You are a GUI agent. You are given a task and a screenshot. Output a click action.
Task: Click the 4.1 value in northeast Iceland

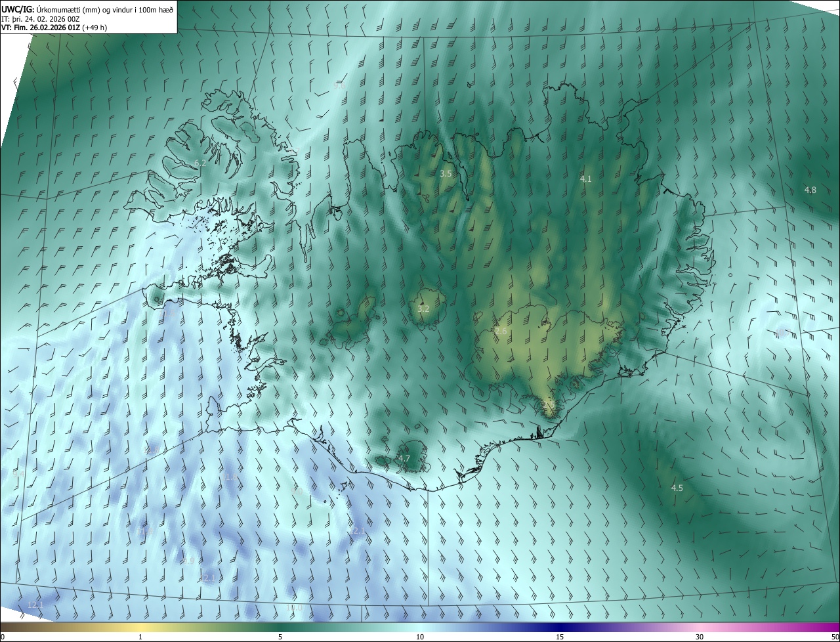point(585,179)
